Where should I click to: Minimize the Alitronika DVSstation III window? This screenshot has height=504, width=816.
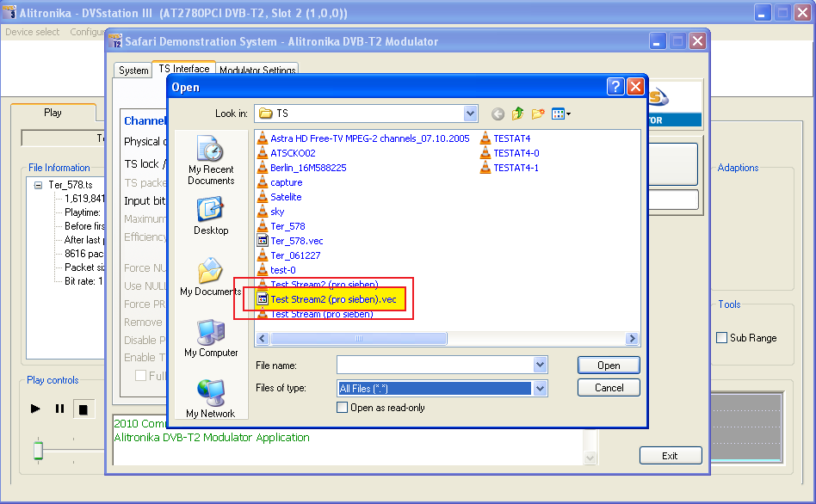[763, 13]
